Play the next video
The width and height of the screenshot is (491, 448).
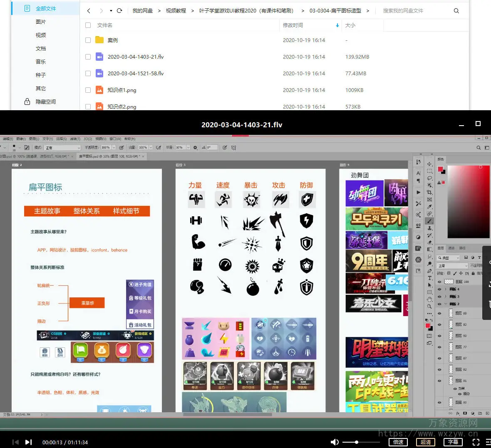(x=28, y=442)
